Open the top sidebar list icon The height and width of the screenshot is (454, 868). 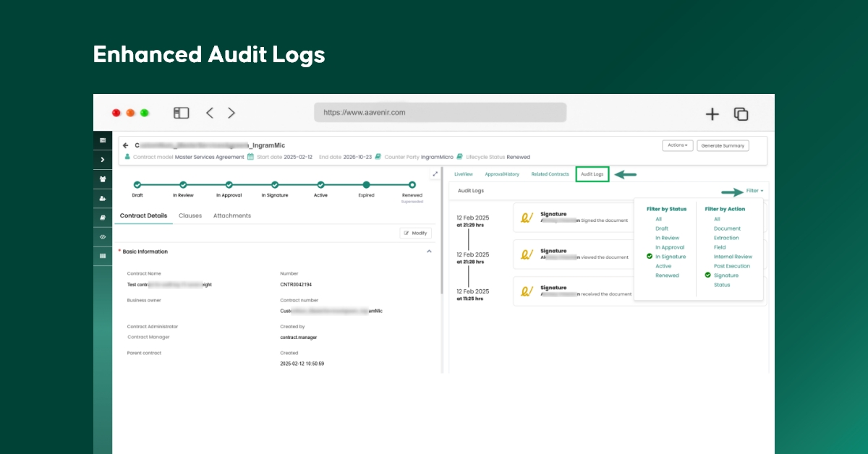pos(103,140)
